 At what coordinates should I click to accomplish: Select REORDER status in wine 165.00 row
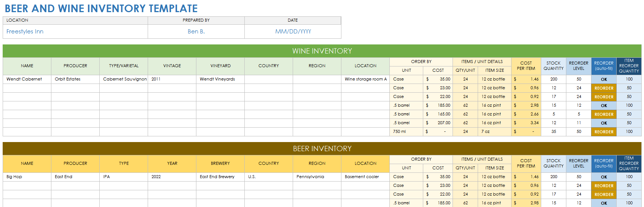pos(604,114)
